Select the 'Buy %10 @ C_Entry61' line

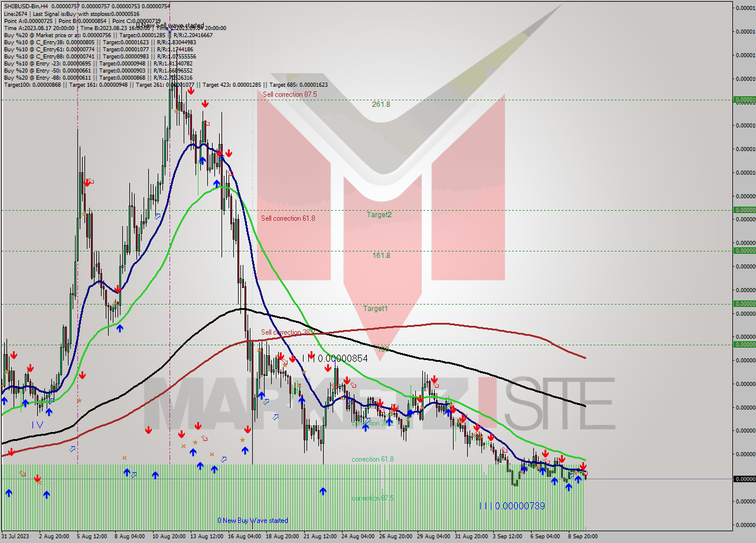click(x=99, y=49)
